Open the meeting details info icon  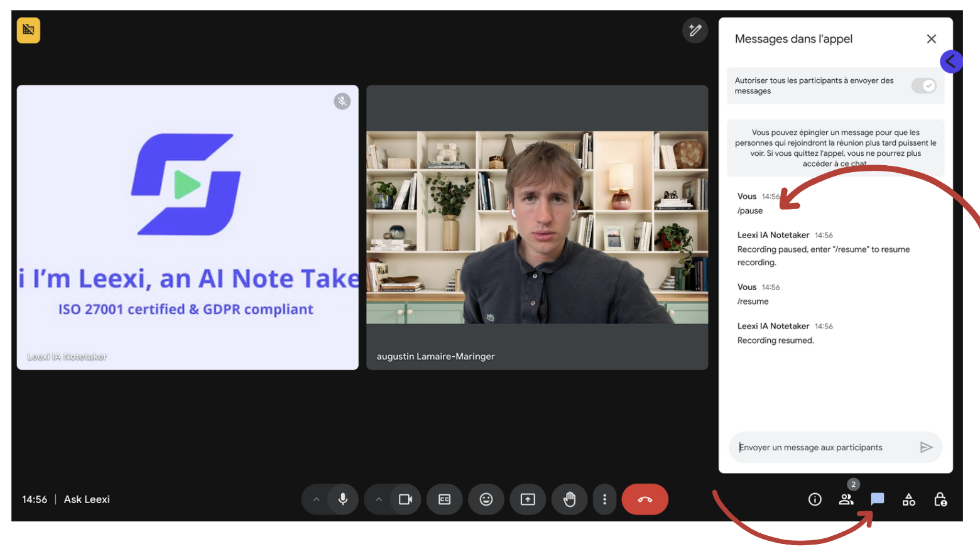(x=815, y=499)
